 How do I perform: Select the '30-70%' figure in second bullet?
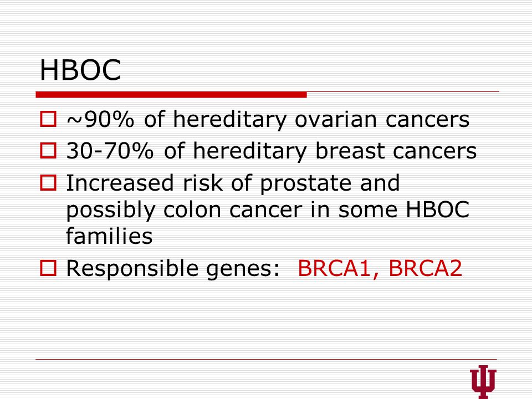pyautogui.click(x=110, y=151)
